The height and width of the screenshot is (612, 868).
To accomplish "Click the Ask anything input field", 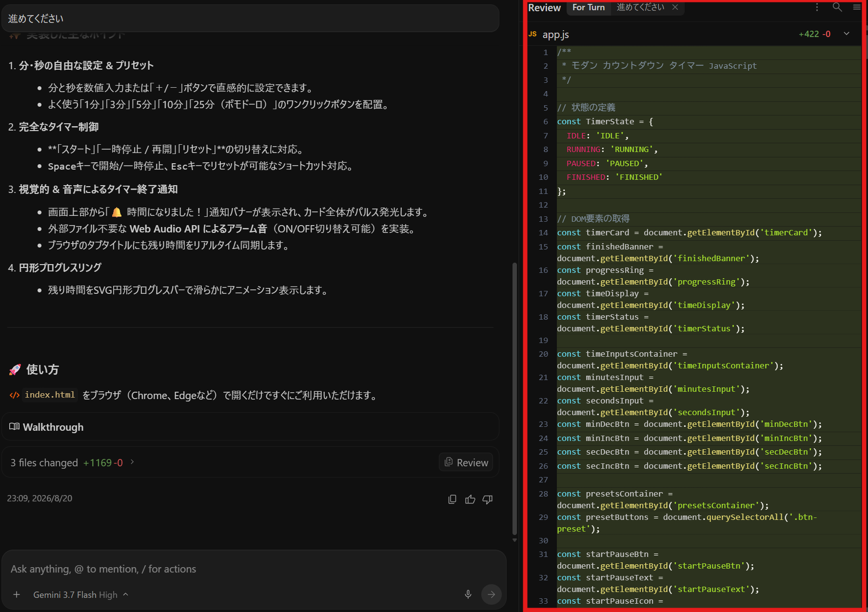I will coord(254,569).
